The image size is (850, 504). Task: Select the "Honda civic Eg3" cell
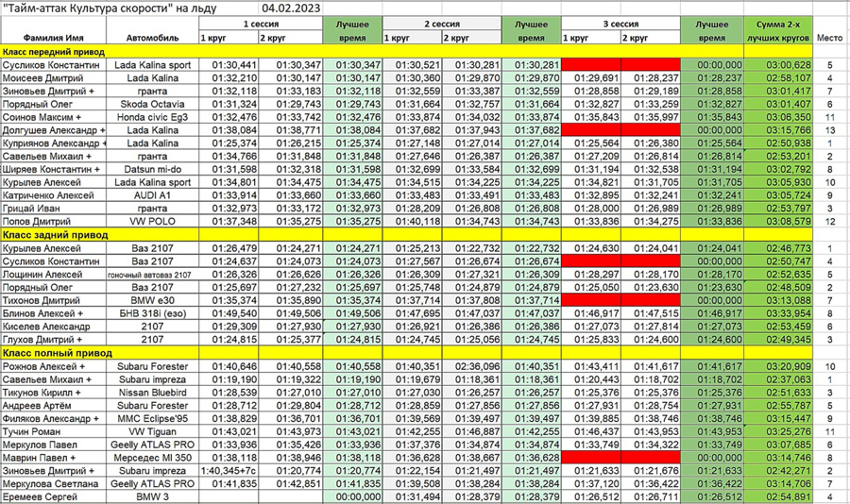tap(152, 117)
